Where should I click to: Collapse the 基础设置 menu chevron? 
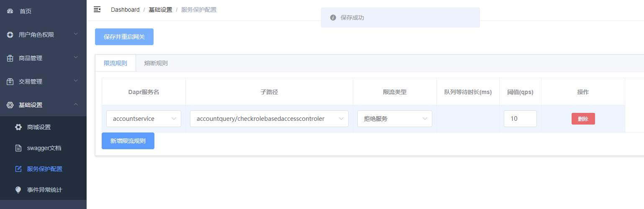tap(76, 104)
